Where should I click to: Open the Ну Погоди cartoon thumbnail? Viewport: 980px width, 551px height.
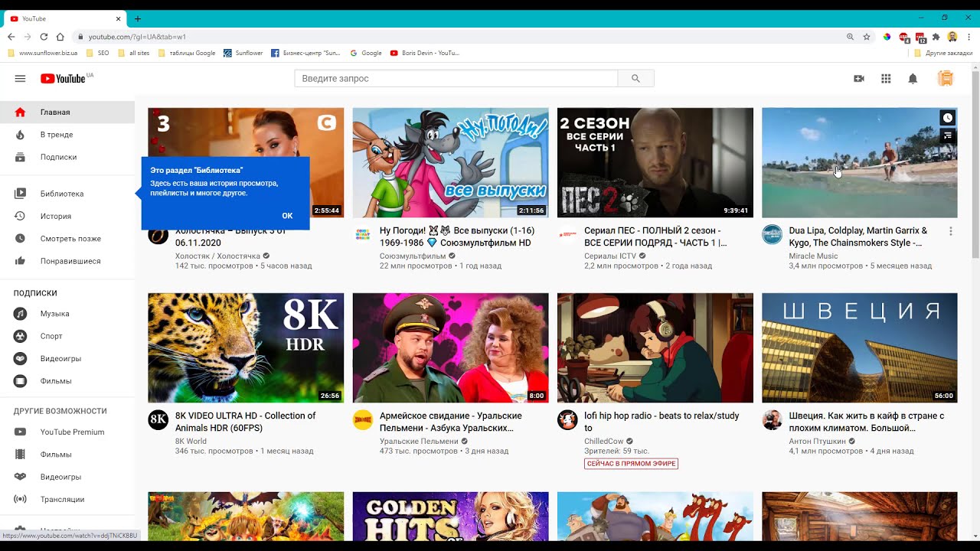click(450, 162)
